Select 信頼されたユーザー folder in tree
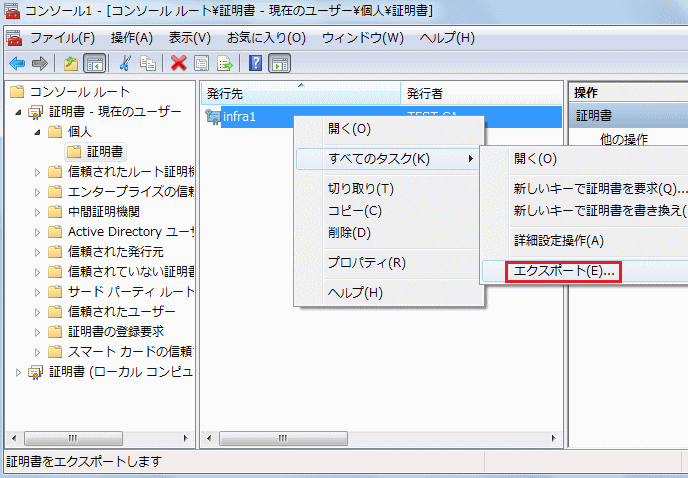 (x=120, y=312)
